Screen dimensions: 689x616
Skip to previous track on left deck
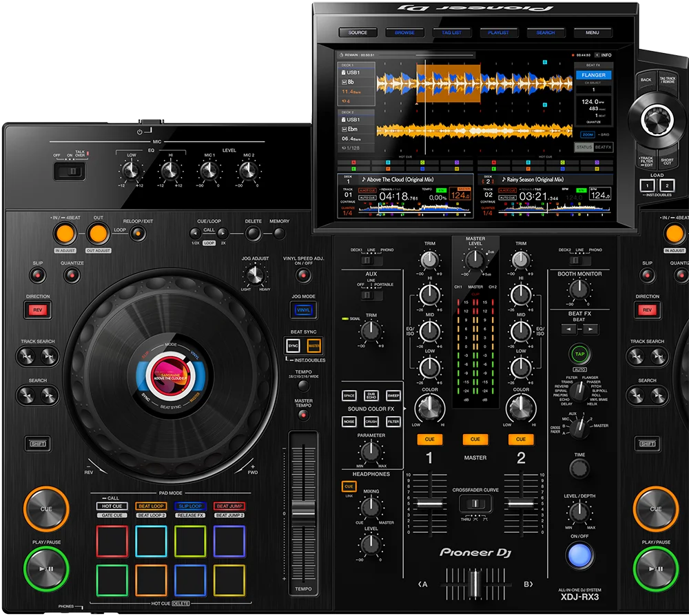27,356
